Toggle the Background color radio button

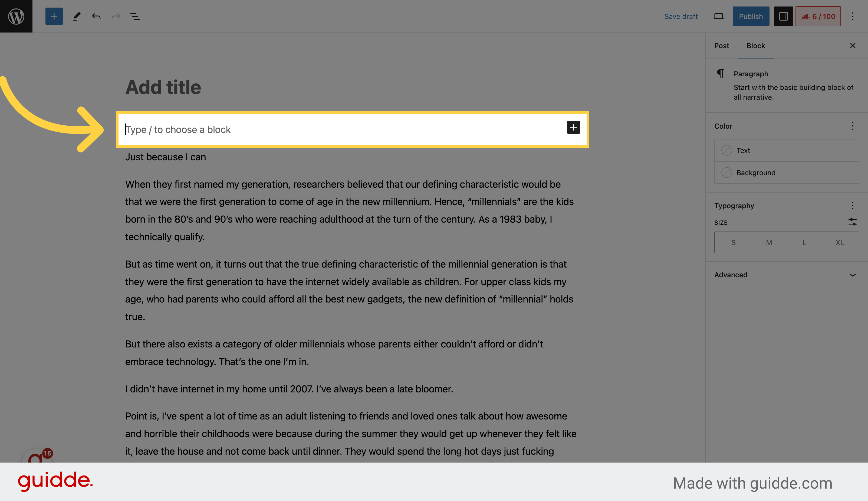click(x=726, y=172)
